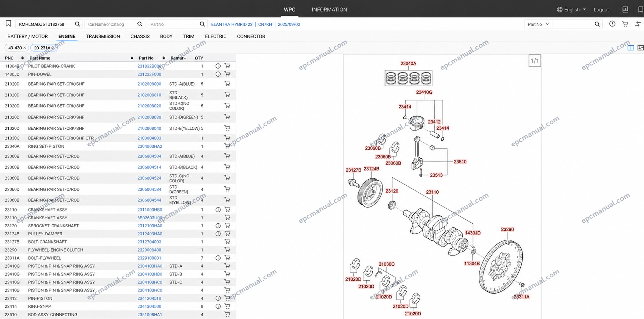Add RING SET-PISTON to cart
This screenshot has height=319, width=644.
[x=227, y=146]
